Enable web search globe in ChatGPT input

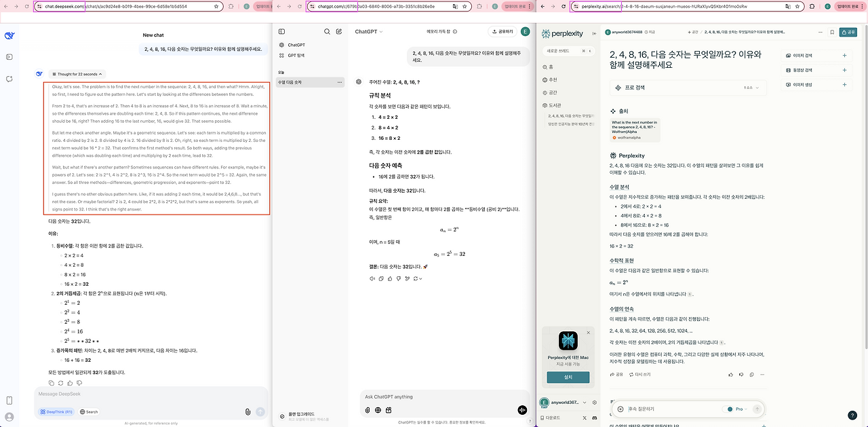[x=378, y=410]
